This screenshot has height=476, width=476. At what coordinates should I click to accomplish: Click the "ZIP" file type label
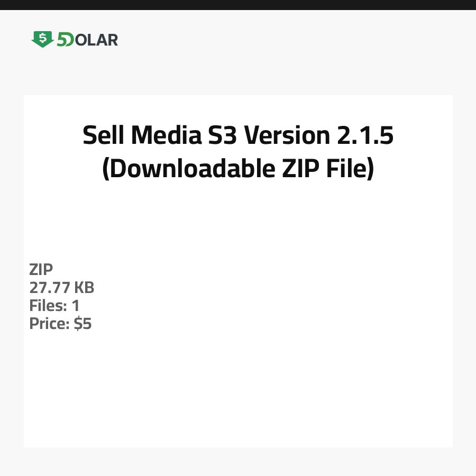pyautogui.click(x=41, y=270)
